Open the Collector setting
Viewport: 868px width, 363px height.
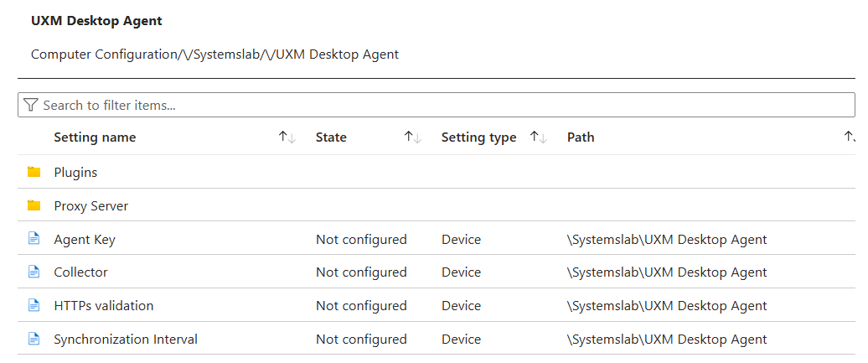(80, 272)
